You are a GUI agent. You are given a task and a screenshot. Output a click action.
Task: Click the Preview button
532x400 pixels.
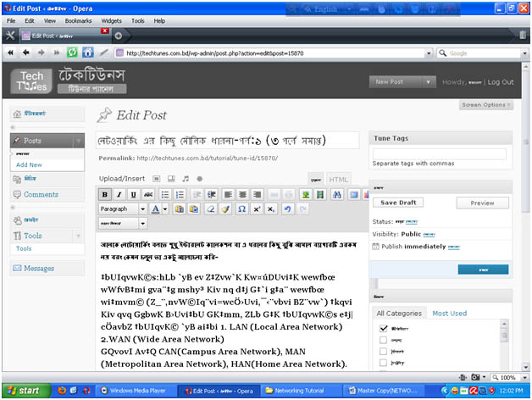pyautogui.click(x=483, y=203)
